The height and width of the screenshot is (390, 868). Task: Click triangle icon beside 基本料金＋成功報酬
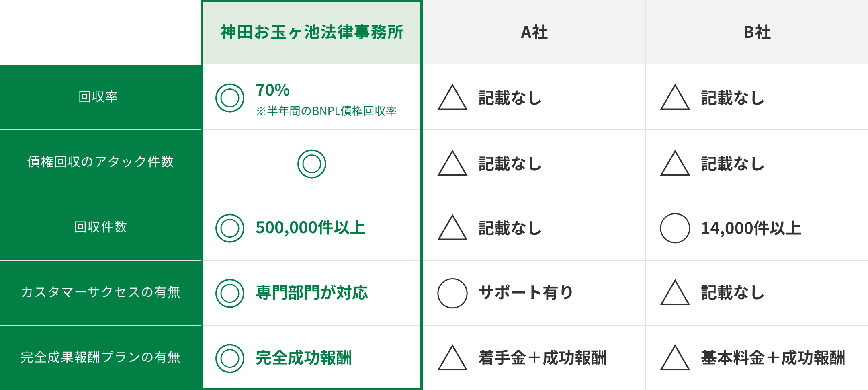(x=675, y=358)
